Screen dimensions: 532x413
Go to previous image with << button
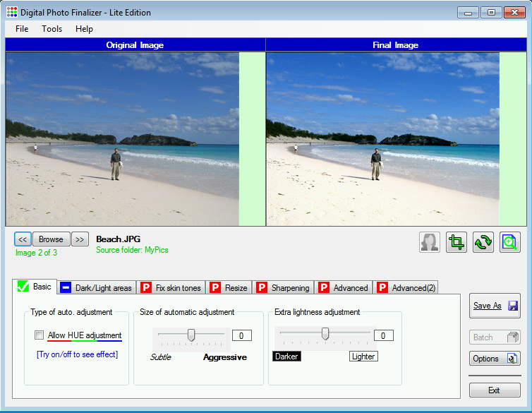coord(23,239)
